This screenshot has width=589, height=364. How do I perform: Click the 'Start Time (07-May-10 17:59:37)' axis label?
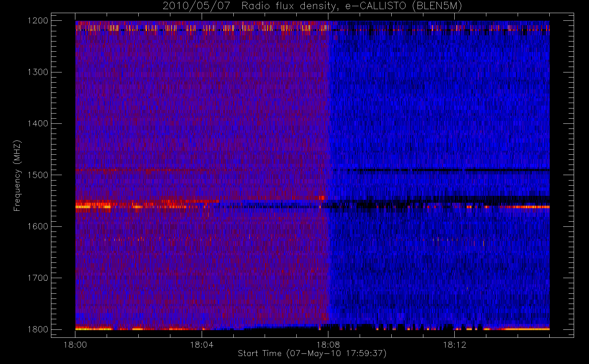312,353
